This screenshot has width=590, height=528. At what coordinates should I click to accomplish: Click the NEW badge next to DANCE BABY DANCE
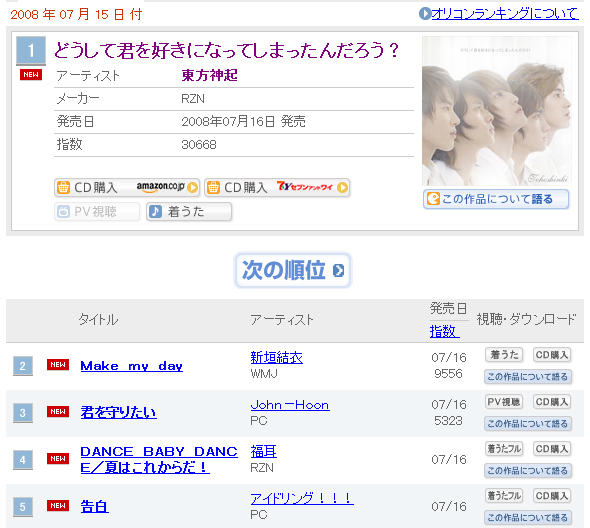[x=58, y=458]
